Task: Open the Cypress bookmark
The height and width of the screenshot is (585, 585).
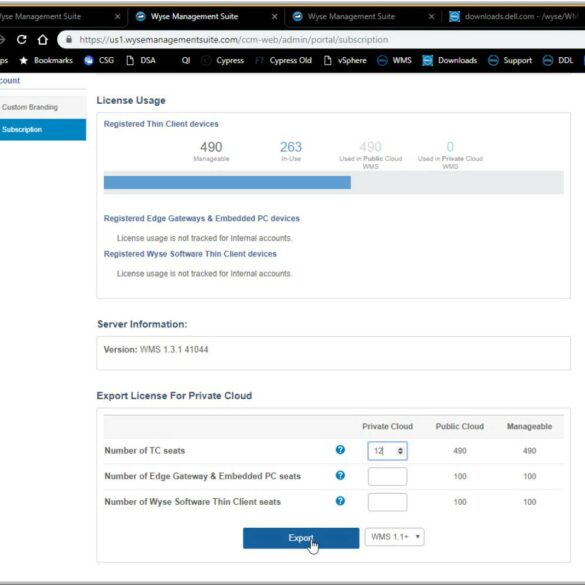Action: pyautogui.click(x=222, y=60)
